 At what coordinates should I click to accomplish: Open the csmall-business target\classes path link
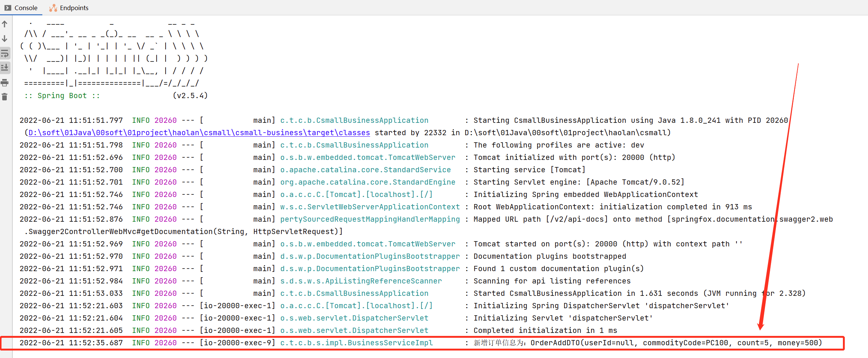pos(199,133)
